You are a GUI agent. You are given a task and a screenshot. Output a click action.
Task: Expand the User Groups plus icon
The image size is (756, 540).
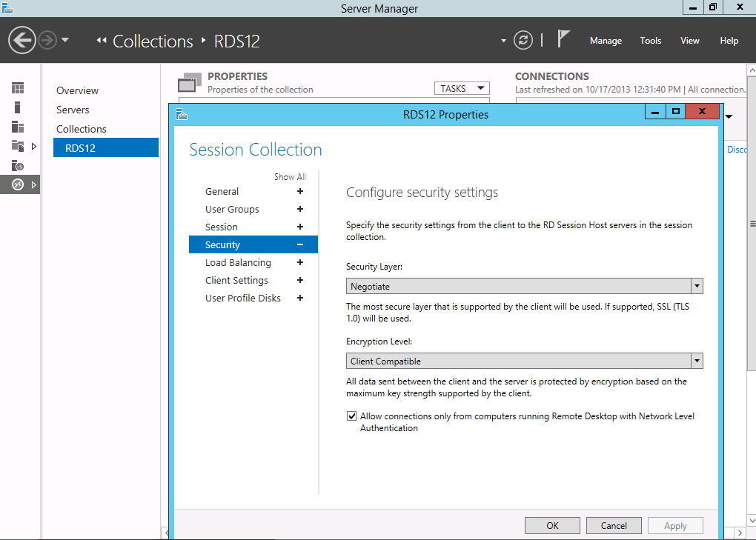(x=300, y=209)
